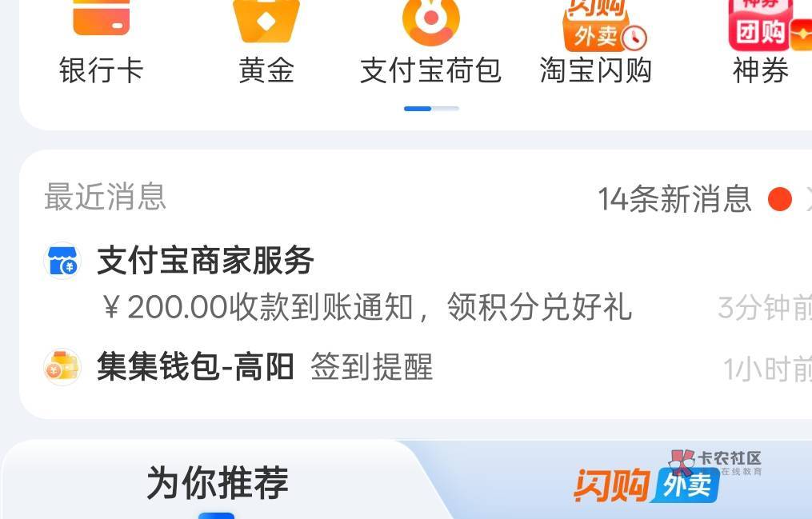
Task: Open 支付宝荷包 wallet icon
Action: click(x=431, y=21)
